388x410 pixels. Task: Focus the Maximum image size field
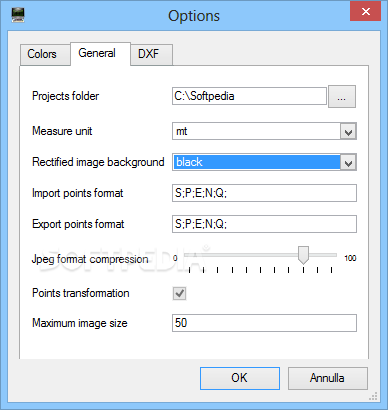[x=264, y=323]
